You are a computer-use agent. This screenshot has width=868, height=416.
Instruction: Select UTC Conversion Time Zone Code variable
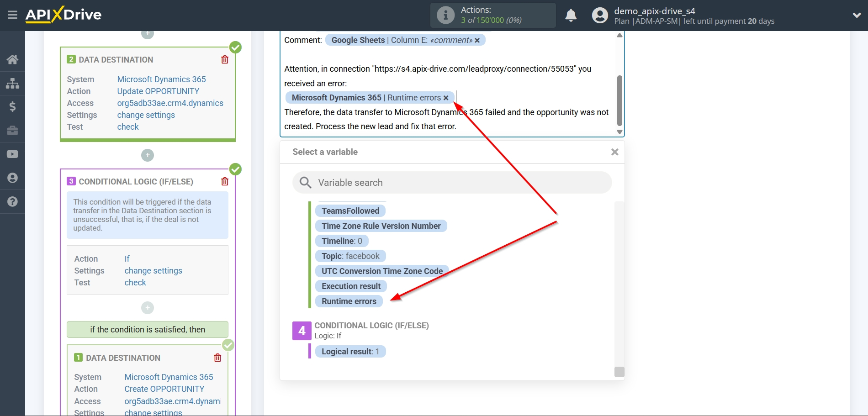coord(382,271)
